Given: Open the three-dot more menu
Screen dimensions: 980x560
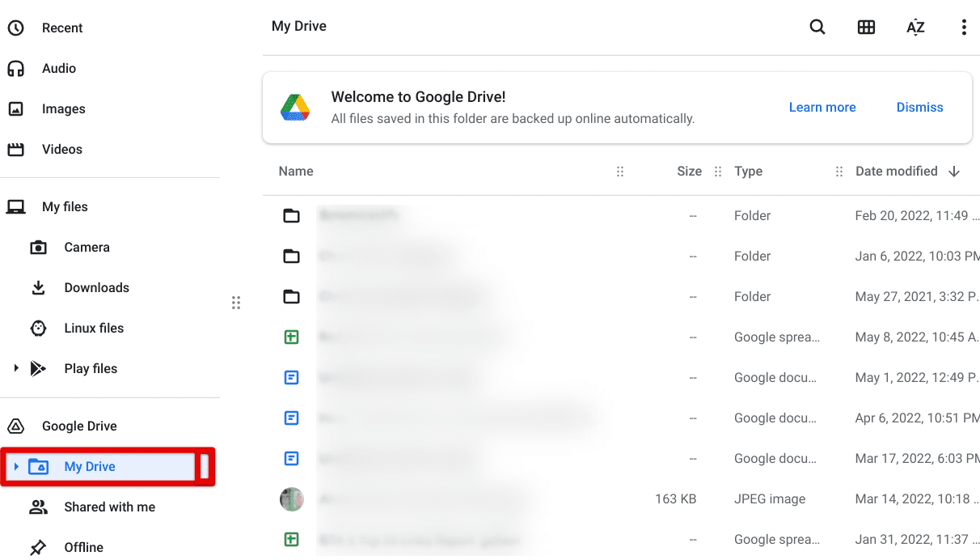Looking at the screenshot, I should [x=964, y=27].
